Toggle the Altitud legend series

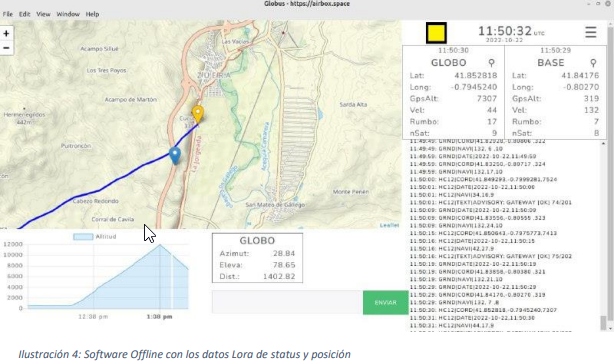(x=95, y=237)
